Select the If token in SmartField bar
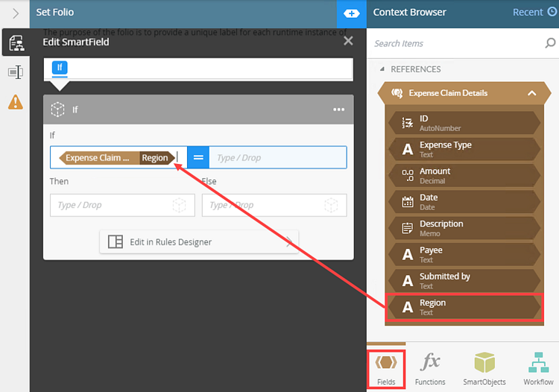The image size is (559, 392). click(60, 67)
